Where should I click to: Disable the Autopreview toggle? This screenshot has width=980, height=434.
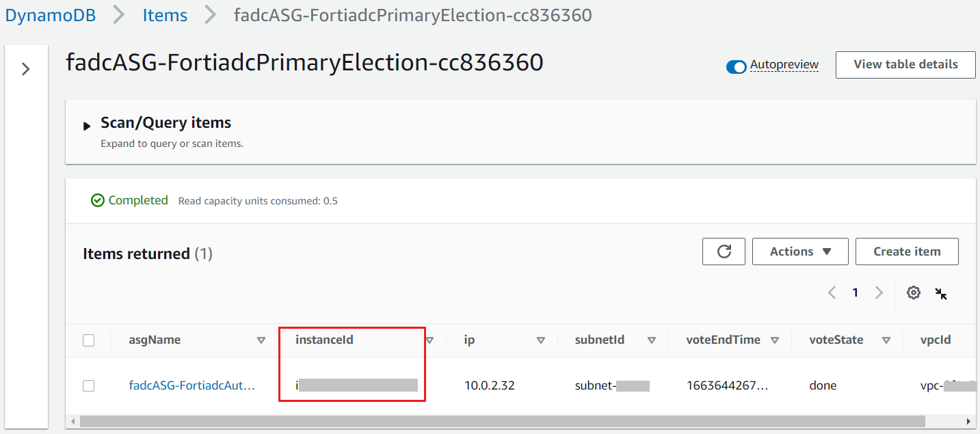pos(736,67)
